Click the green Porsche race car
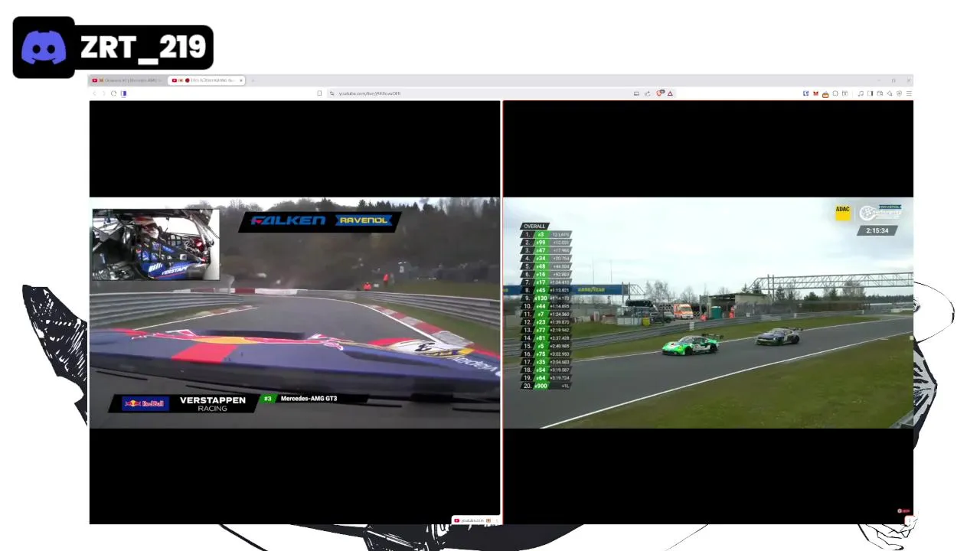Viewport: 980px width, 551px height. point(692,345)
